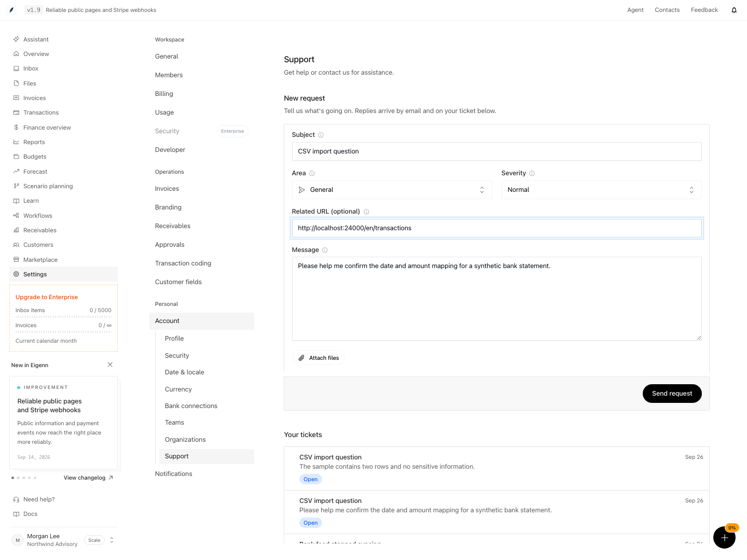The width and height of the screenshot is (747, 560).
Task: Click the Agent link in header
Action: point(635,10)
